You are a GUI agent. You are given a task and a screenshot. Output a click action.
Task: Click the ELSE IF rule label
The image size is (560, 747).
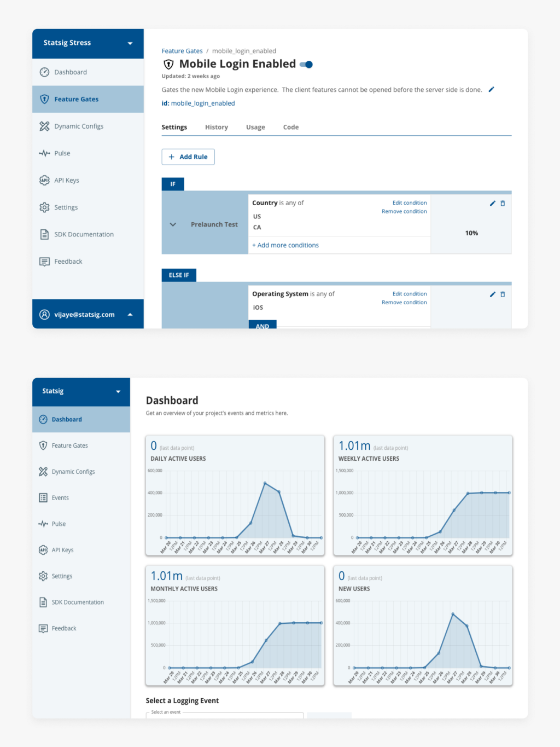(179, 275)
